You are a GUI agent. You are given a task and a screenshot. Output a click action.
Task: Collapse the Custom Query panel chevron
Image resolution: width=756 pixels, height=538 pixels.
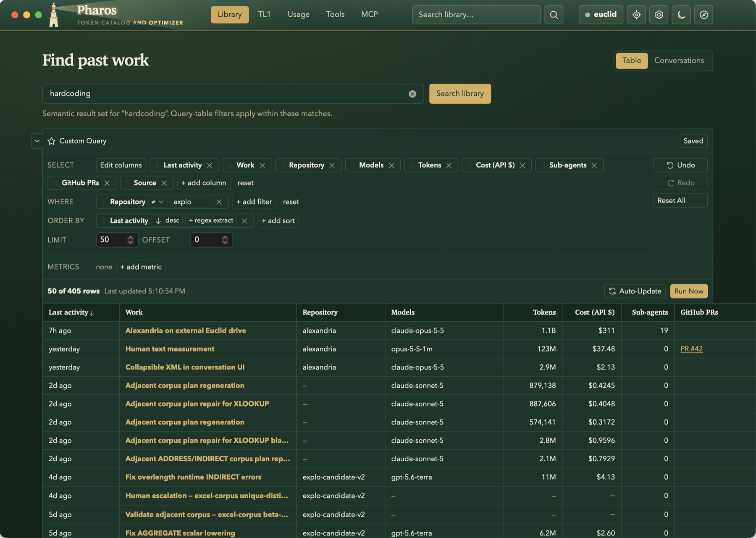click(x=37, y=141)
